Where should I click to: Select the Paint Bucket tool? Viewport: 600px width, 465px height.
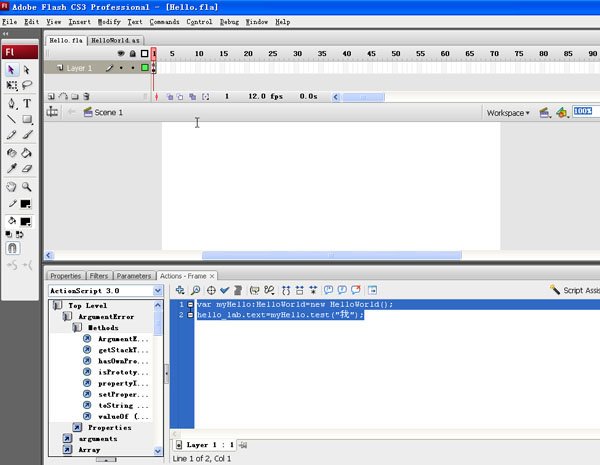point(27,153)
